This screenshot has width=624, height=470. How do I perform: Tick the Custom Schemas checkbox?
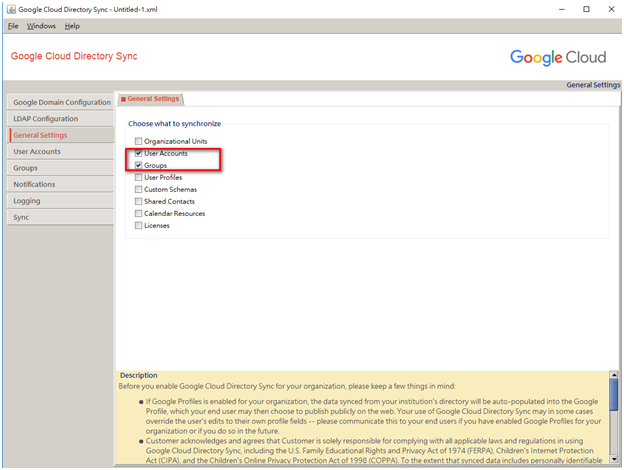[x=139, y=189]
